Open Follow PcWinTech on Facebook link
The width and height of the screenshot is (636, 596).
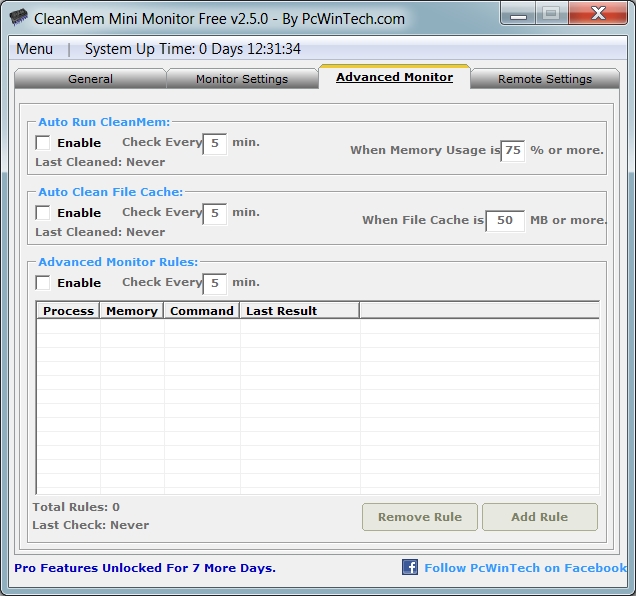point(525,568)
